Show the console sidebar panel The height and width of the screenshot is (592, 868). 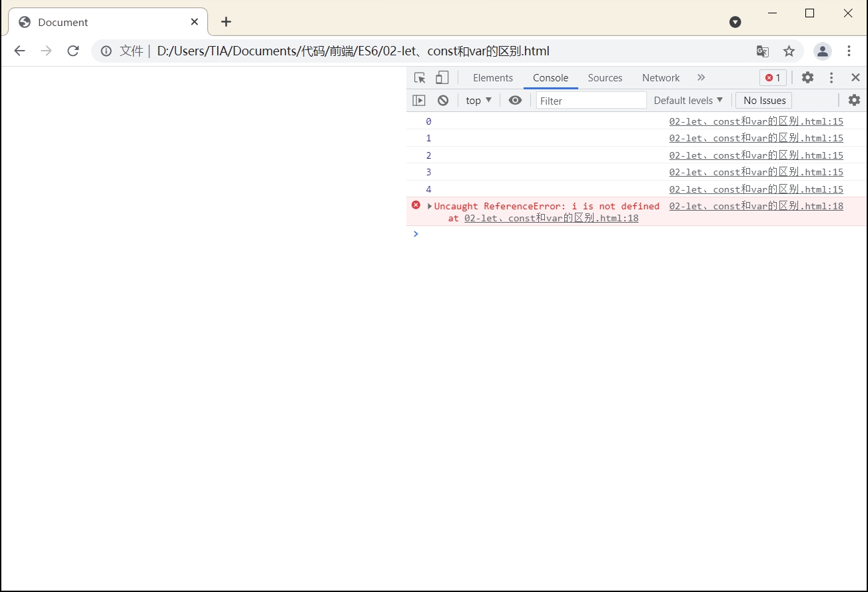coord(419,101)
